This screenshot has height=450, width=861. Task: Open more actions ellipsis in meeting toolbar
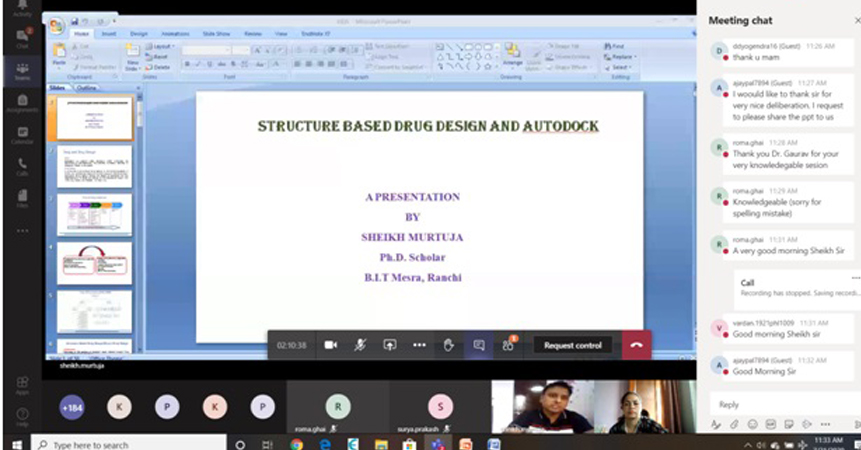(x=419, y=345)
